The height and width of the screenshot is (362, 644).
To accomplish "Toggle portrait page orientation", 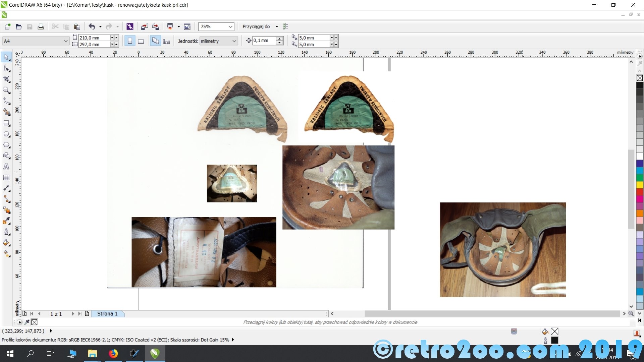I will pos(130,41).
